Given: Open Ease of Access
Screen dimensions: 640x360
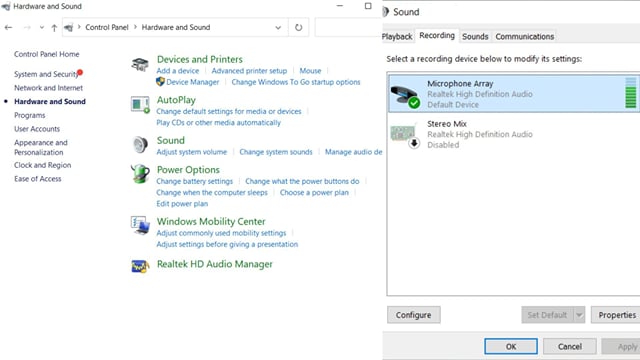Looking at the screenshot, I should 38,179.
